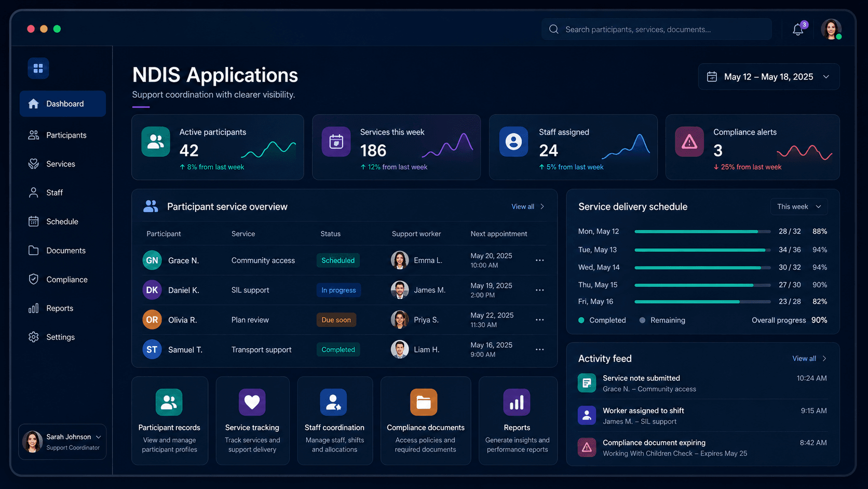The height and width of the screenshot is (489, 868).
Task: Click calendar icon in date range picker
Action: 712,77
